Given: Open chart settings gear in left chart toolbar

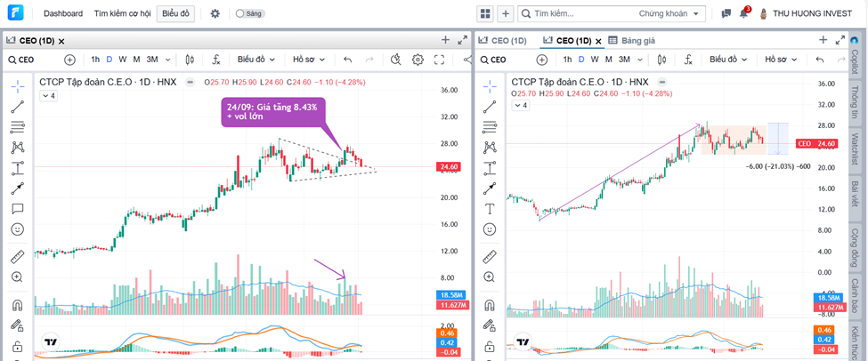Looking at the screenshot, I should click(x=418, y=60).
